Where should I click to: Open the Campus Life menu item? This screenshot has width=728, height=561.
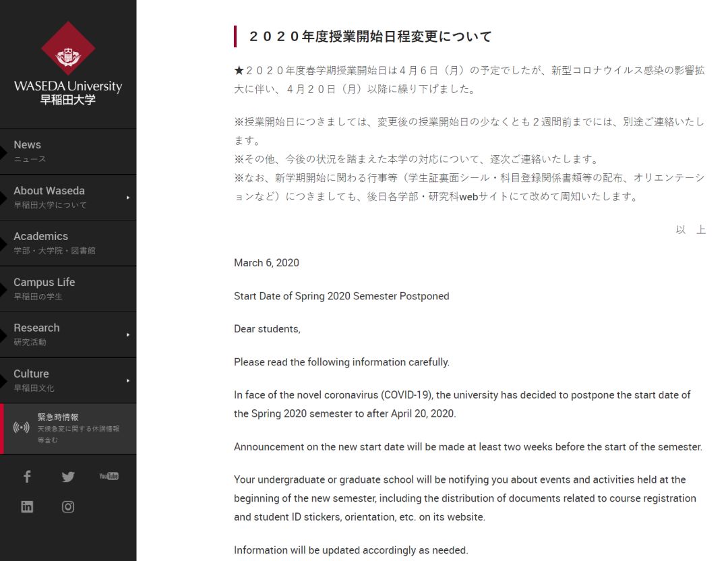68,289
